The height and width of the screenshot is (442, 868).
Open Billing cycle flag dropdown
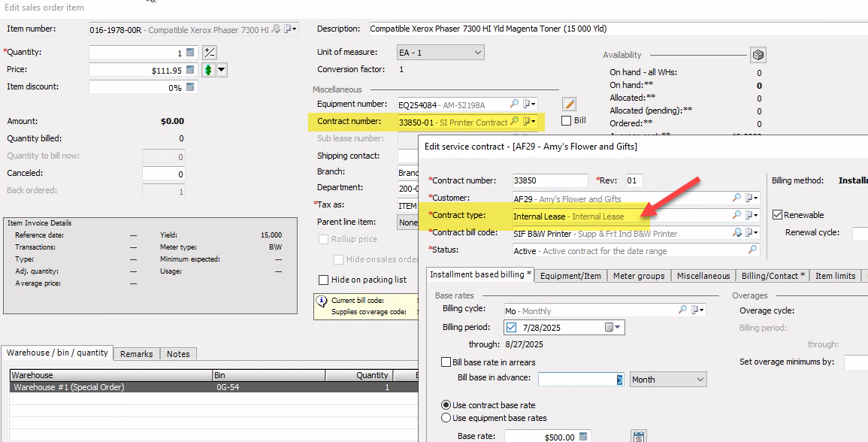(697, 310)
